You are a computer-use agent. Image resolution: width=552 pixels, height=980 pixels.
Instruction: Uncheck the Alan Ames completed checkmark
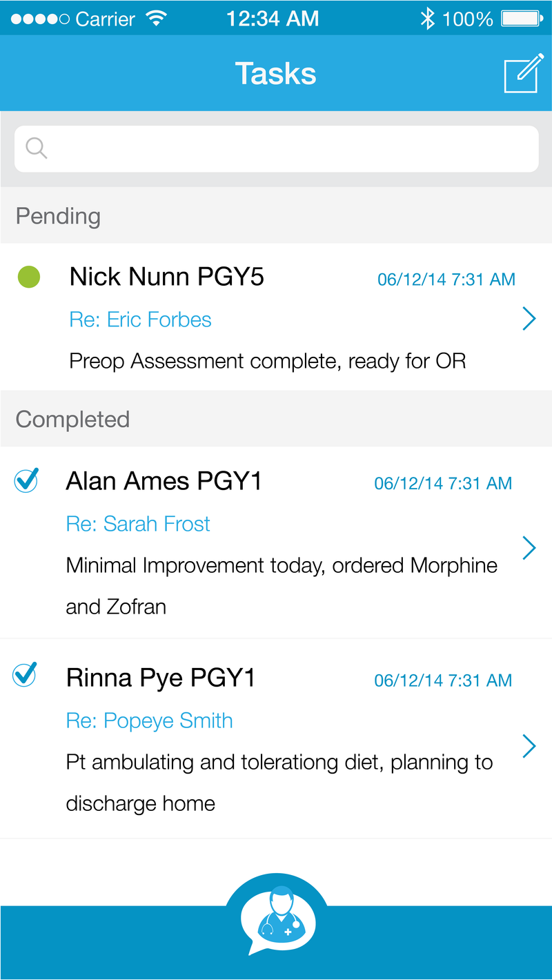coord(26,480)
